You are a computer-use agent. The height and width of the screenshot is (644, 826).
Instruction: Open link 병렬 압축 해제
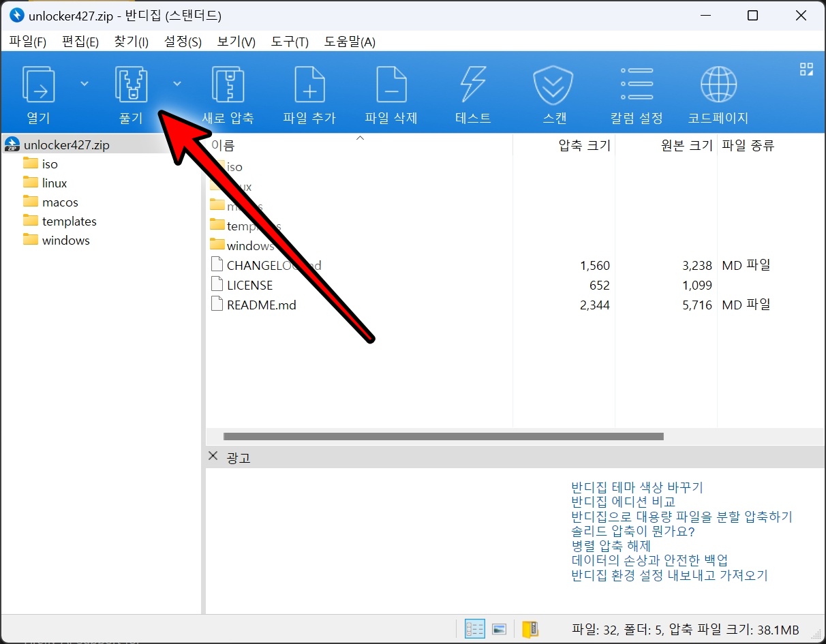coord(611,546)
